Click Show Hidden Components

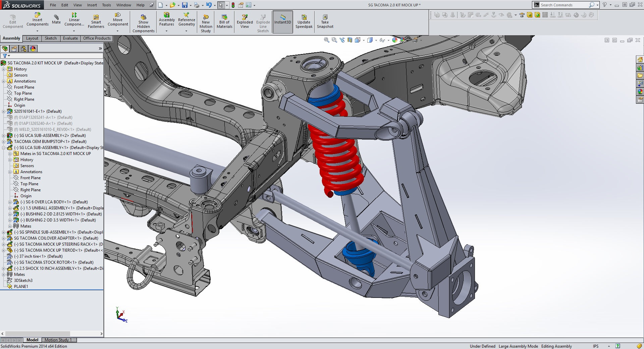[143, 23]
